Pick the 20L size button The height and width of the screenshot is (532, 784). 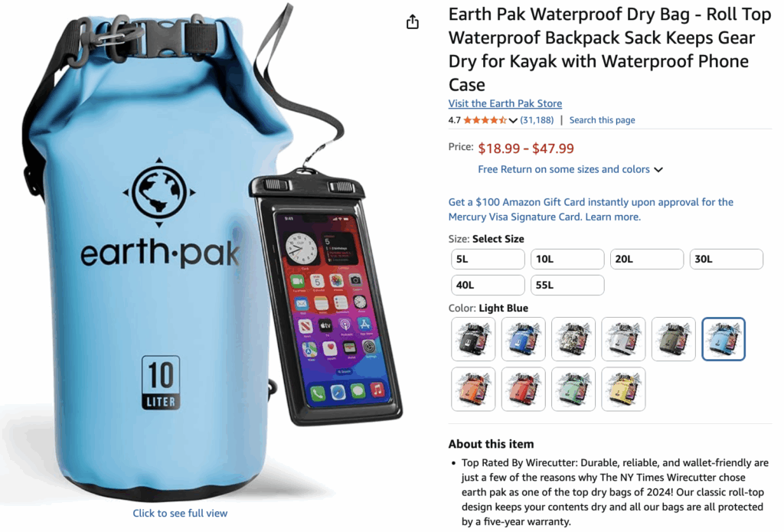click(x=646, y=259)
